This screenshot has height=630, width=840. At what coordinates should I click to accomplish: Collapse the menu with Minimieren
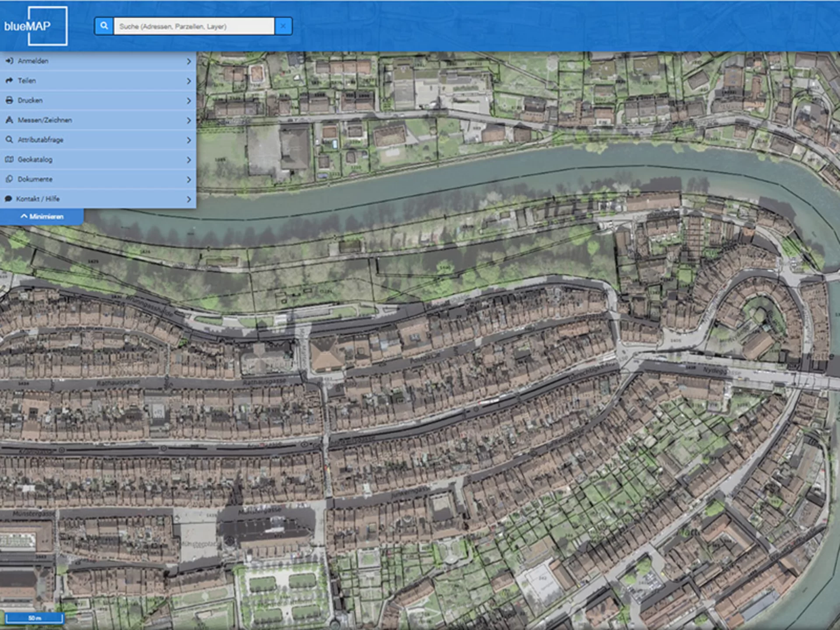(42, 217)
